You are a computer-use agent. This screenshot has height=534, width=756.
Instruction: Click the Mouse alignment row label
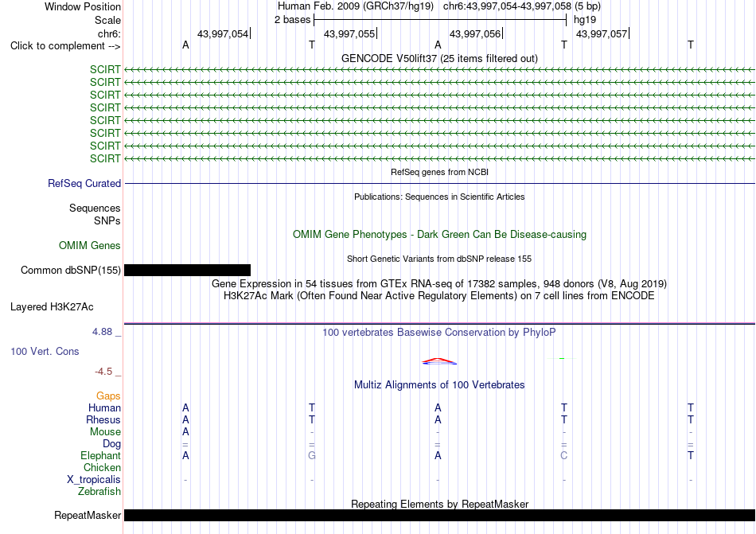pyautogui.click(x=105, y=432)
